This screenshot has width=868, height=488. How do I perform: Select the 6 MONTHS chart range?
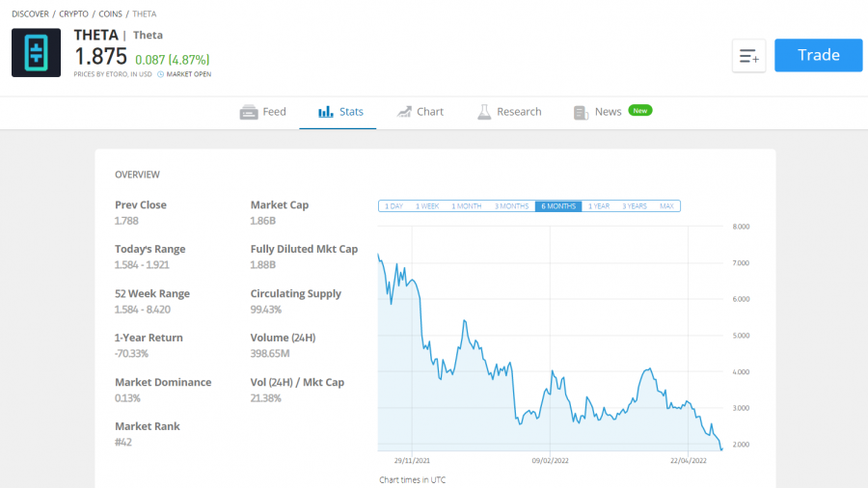click(558, 205)
